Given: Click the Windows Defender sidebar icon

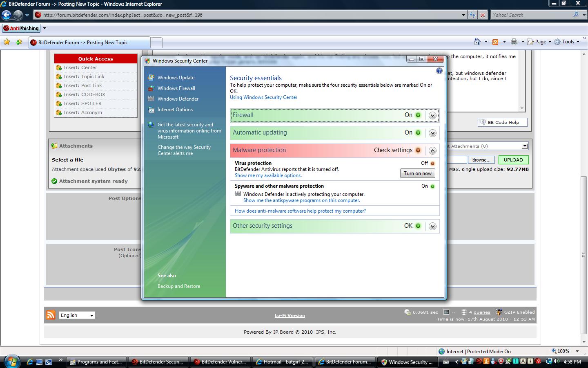Looking at the screenshot, I should click(151, 99).
